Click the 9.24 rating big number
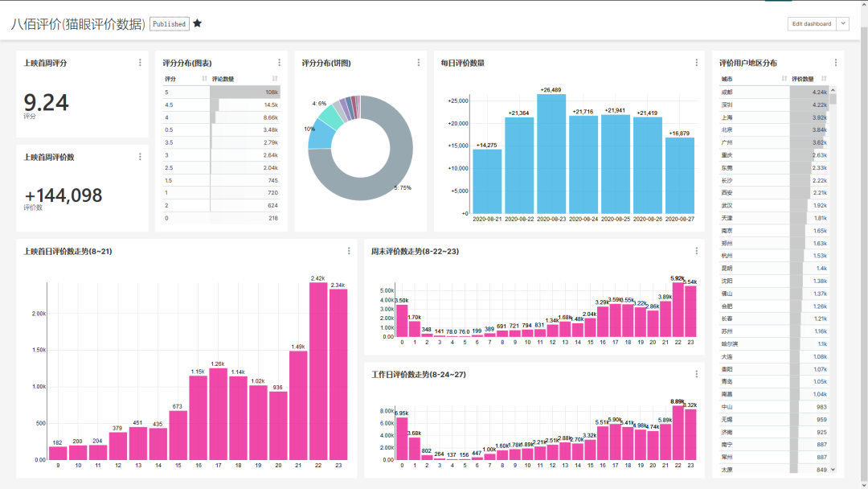Viewport: 868px width, 489px height. coord(46,102)
